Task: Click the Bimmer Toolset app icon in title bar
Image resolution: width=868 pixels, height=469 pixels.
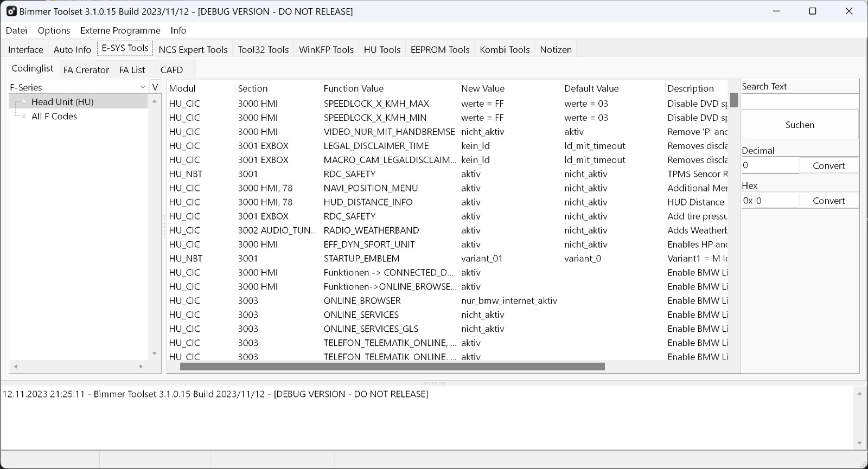Action: click(x=11, y=11)
